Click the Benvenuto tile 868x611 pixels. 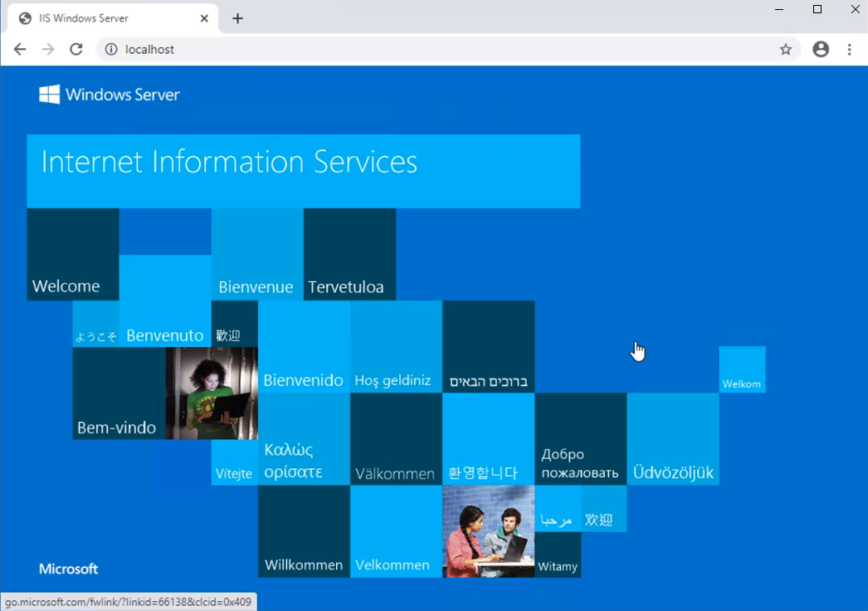pos(165,301)
